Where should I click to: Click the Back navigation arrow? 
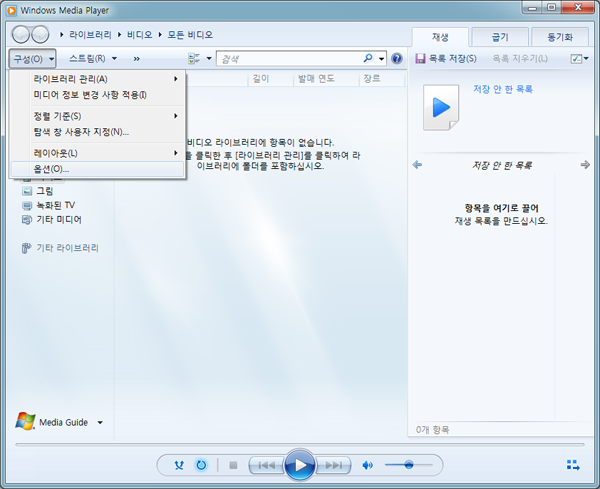point(21,35)
